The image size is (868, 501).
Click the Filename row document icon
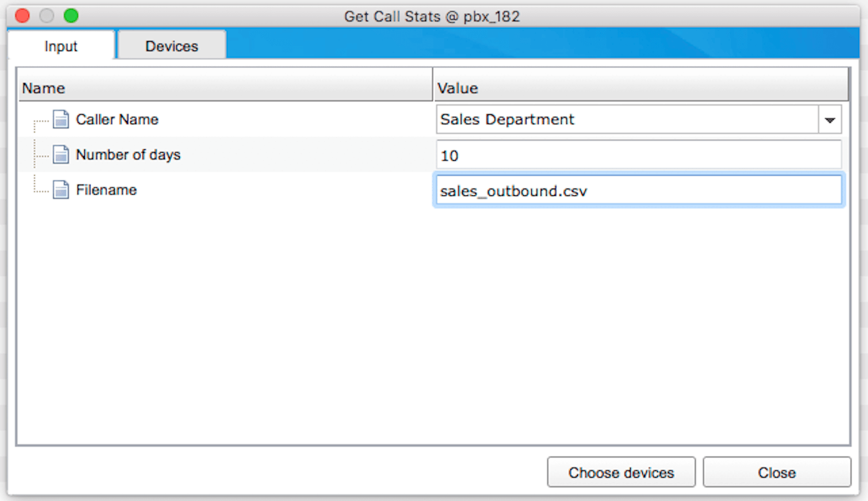coord(61,190)
